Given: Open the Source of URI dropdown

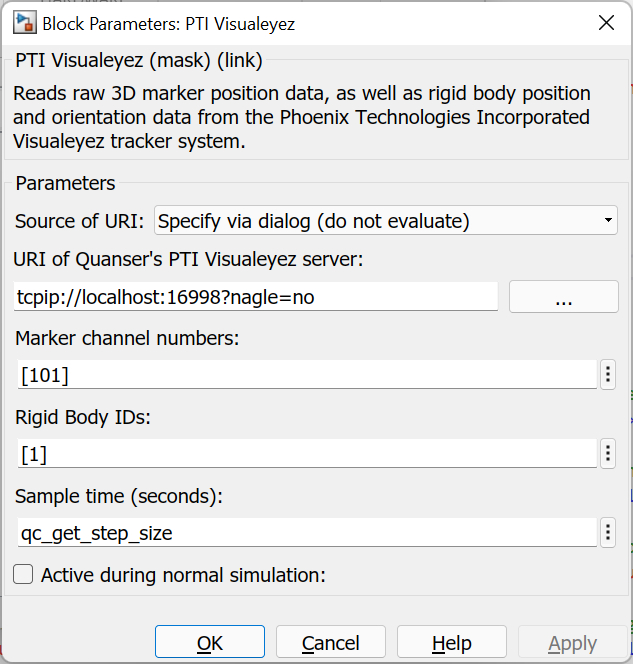Looking at the screenshot, I should coord(385,221).
